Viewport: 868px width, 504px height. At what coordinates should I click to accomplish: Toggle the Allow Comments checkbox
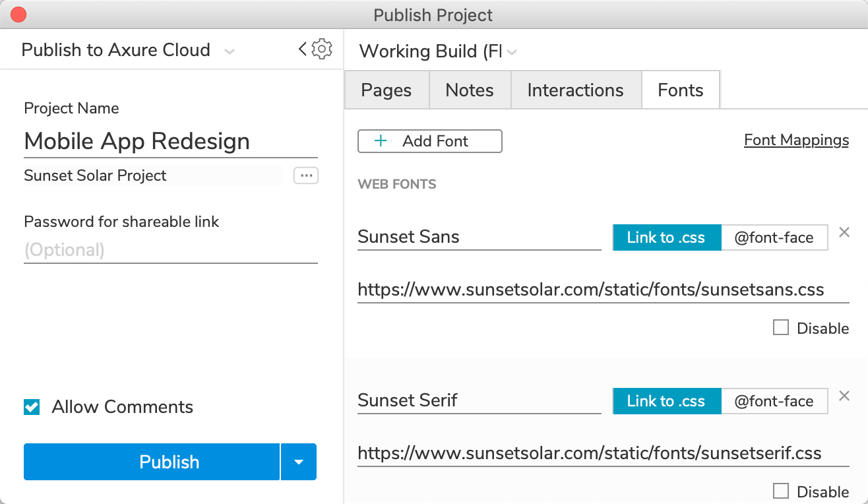tap(32, 407)
